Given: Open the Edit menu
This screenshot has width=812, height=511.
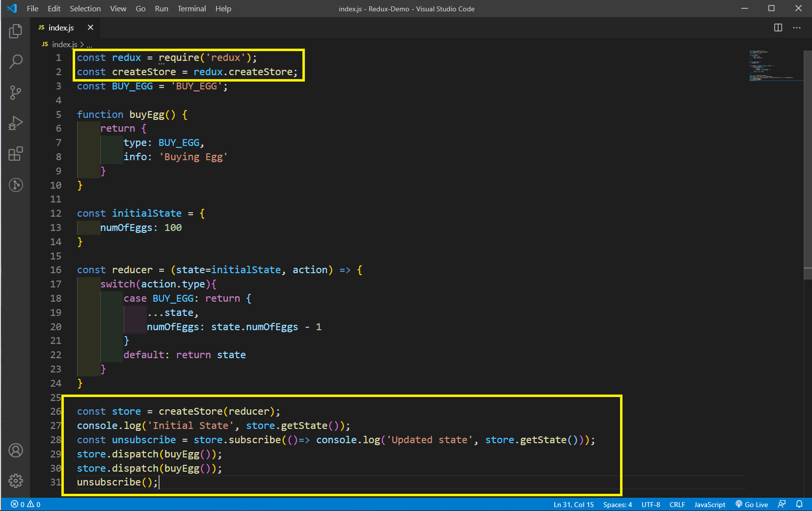Looking at the screenshot, I should pyautogui.click(x=54, y=8).
